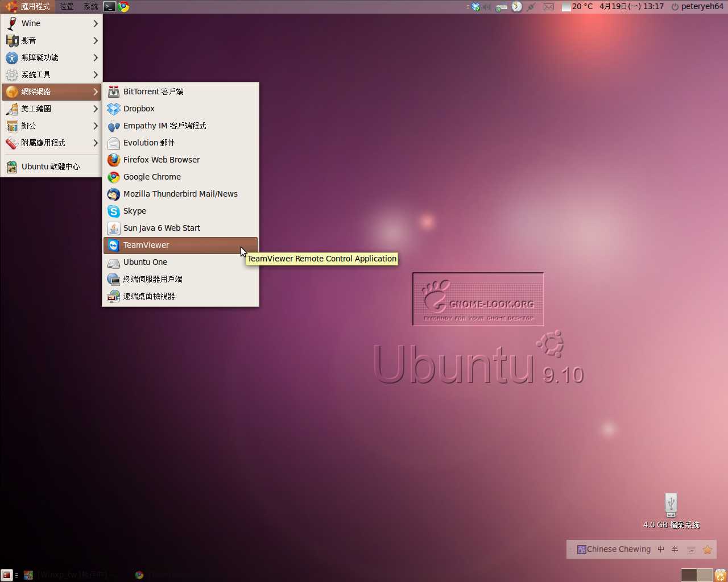Click the Chinese Chewing label text
728x582 pixels.
[619, 550]
